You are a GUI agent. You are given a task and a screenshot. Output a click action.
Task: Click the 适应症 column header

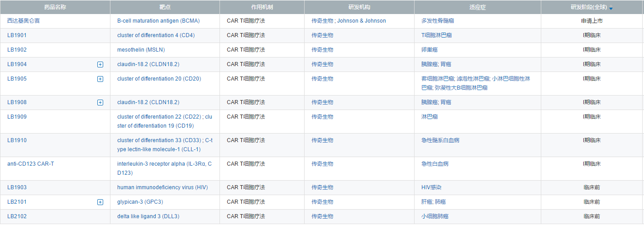point(477,8)
